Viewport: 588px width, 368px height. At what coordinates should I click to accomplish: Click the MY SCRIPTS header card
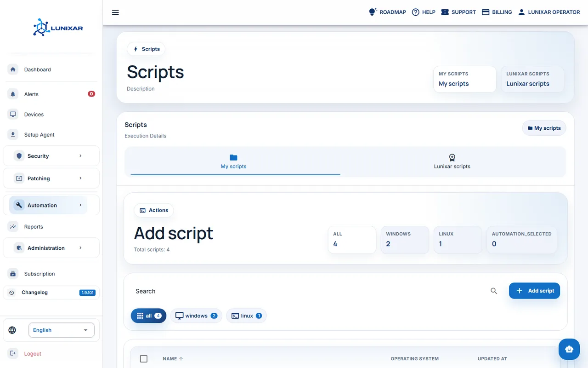[465, 79]
